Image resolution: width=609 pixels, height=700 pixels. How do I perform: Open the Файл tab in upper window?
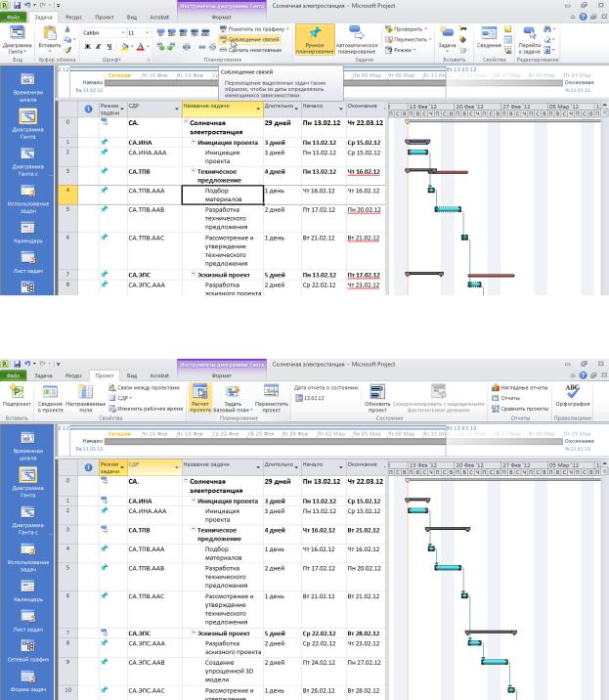(14, 17)
